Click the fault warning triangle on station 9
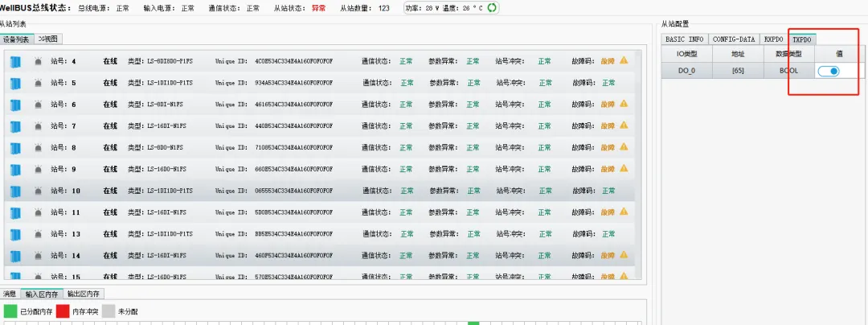Viewport: 868px width, 325px height. pos(624,169)
